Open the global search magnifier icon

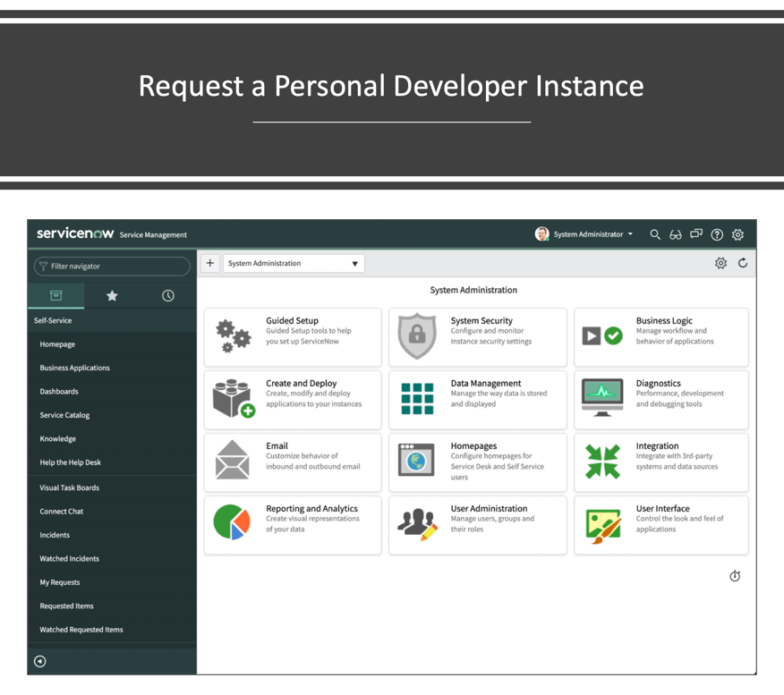click(x=654, y=234)
